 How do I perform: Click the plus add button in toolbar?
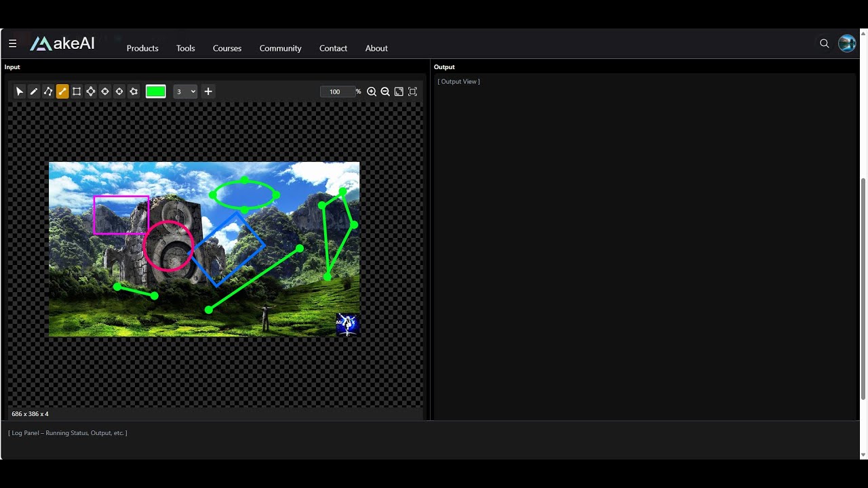tap(208, 91)
